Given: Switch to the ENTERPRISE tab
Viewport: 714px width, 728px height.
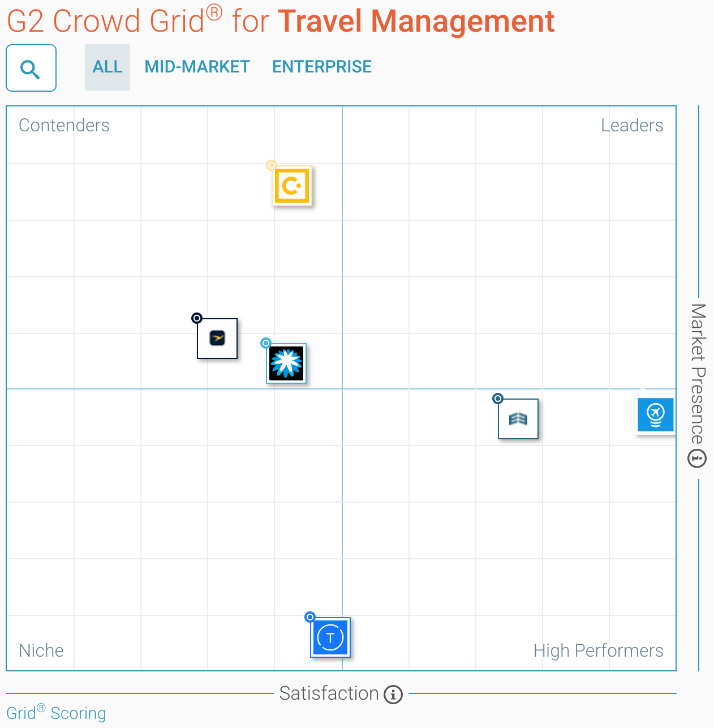Looking at the screenshot, I should click(x=322, y=67).
